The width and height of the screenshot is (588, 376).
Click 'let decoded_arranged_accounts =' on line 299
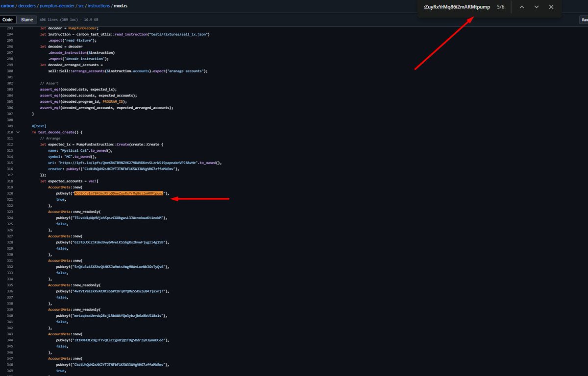(72, 65)
